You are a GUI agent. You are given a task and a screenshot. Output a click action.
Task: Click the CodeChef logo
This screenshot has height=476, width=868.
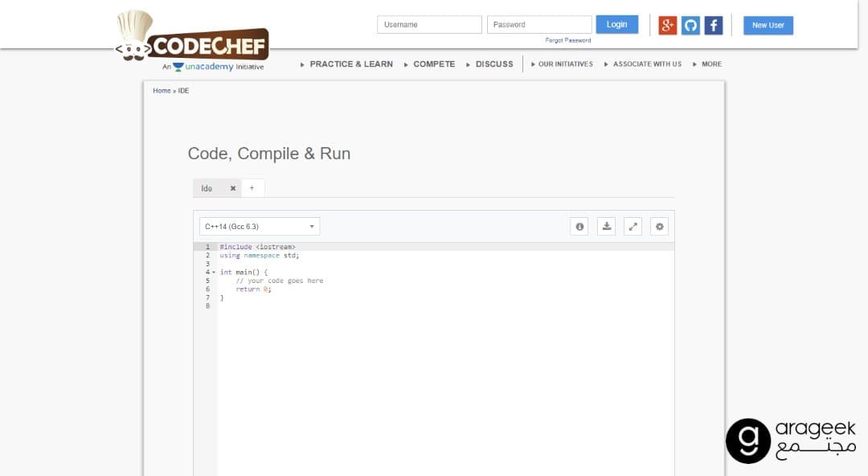pos(193,42)
